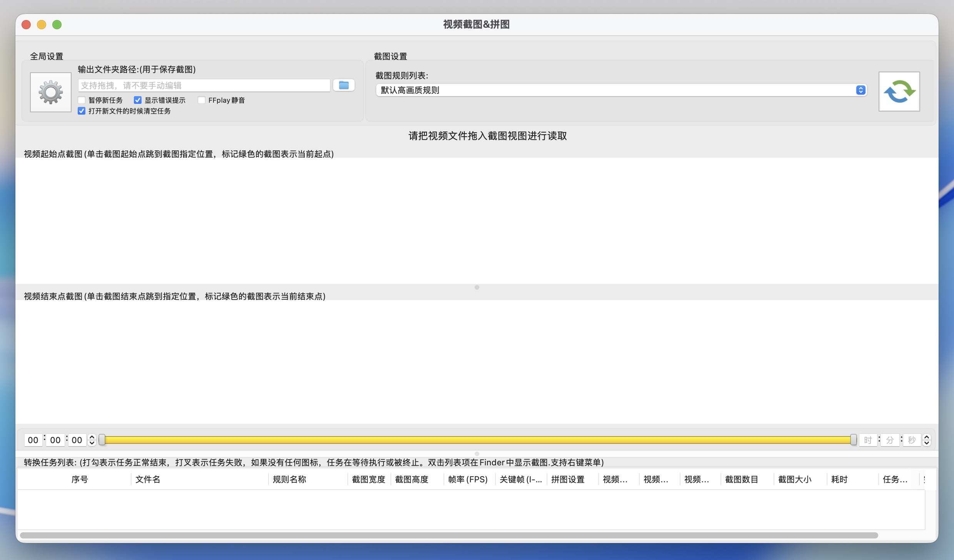The height and width of the screenshot is (560, 954).
Task: Click the 帧率 (FPS) column header
Action: [x=468, y=479]
